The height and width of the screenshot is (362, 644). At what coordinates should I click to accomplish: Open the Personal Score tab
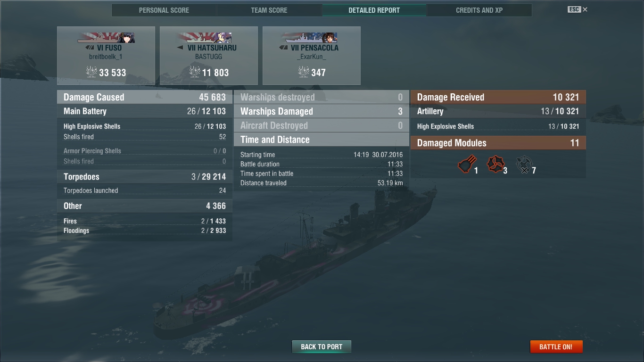(x=164, y=10)
